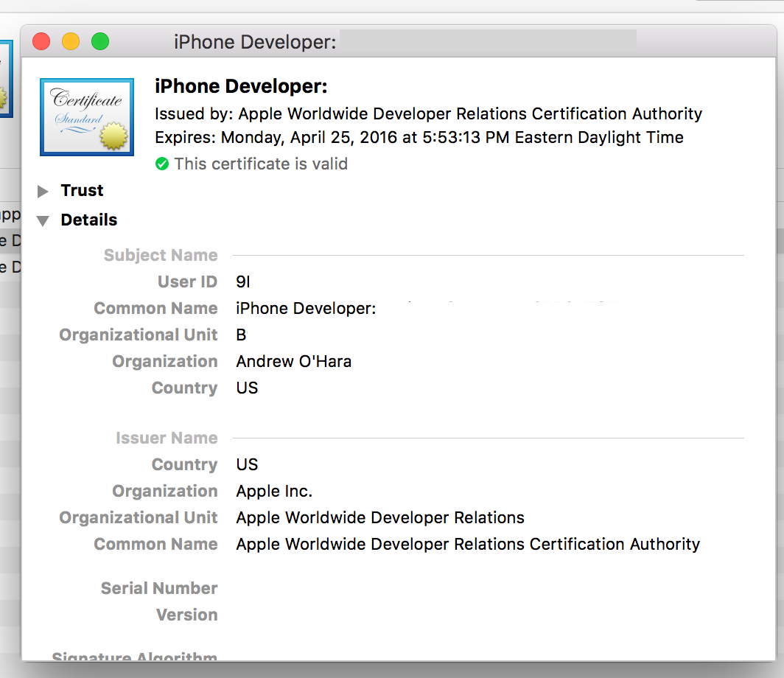
Task: Click the Version label
Action: point(187,615)
